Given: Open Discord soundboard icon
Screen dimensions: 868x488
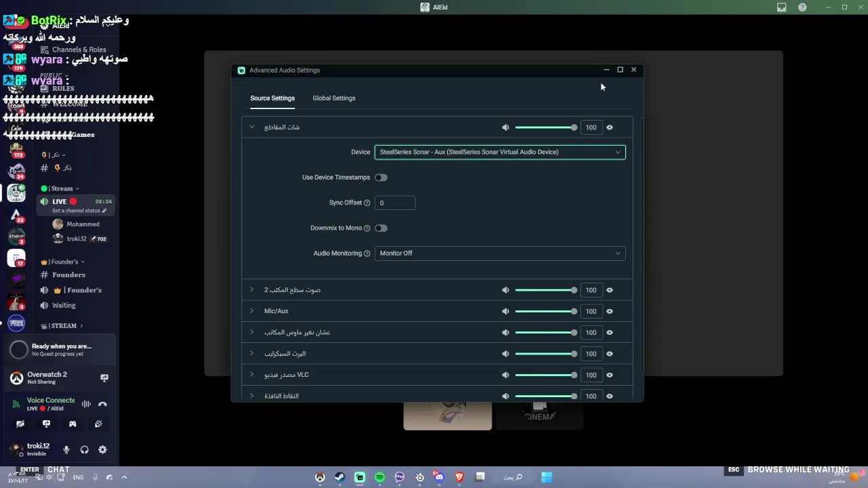Looking at the screenshot, I should click(x=98, y=424).
